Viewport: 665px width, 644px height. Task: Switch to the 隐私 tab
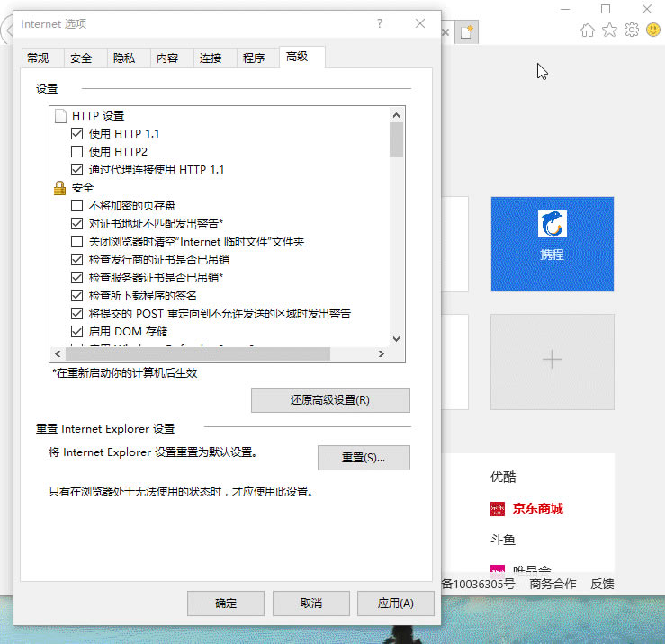[124, 58]
